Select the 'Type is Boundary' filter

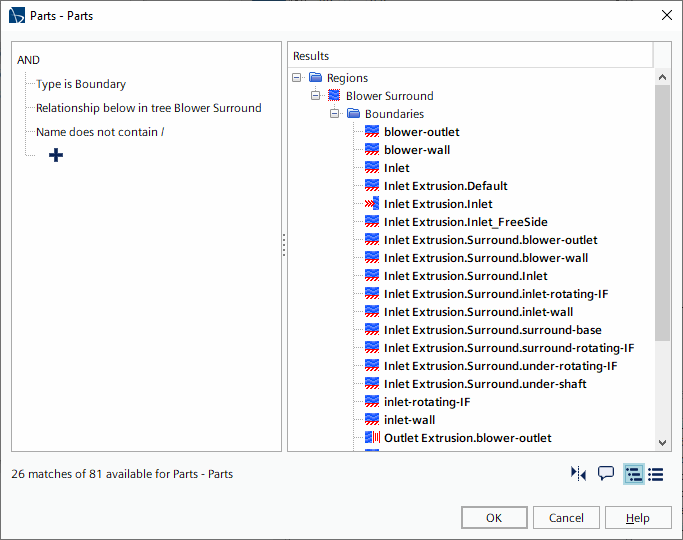[81, 84]
